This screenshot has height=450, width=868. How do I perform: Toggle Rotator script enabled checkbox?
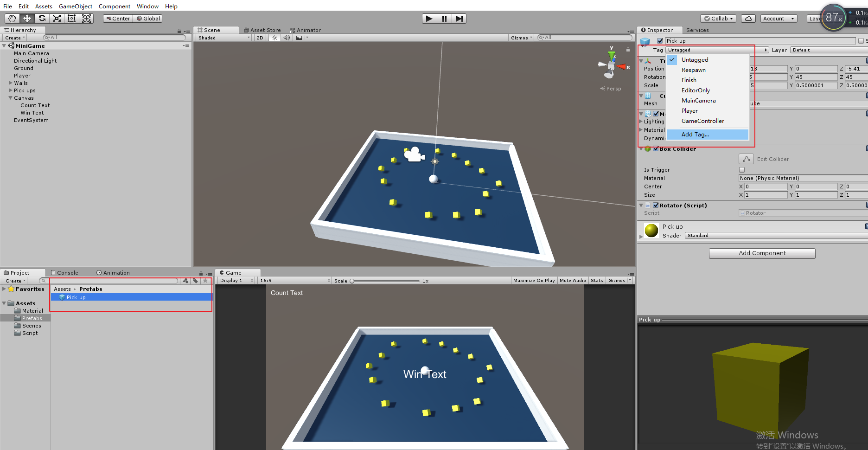click(x=656, y=205)
